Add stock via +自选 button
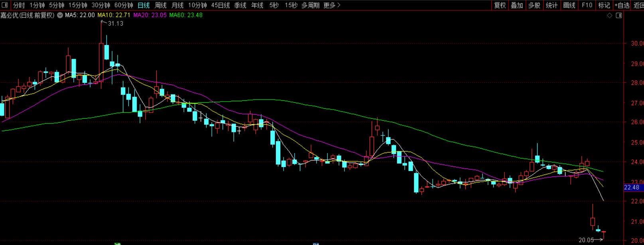This screenshot has width=644, height=245. point(622,5)
